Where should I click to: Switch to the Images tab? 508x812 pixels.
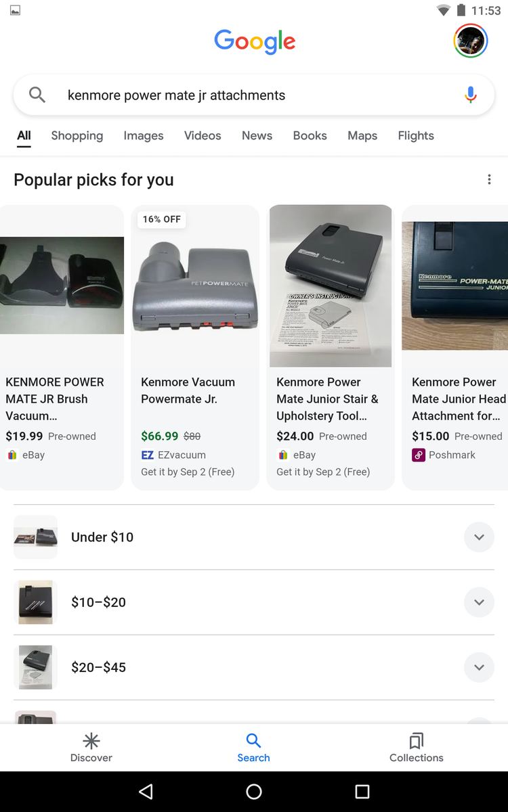(144, 135)
